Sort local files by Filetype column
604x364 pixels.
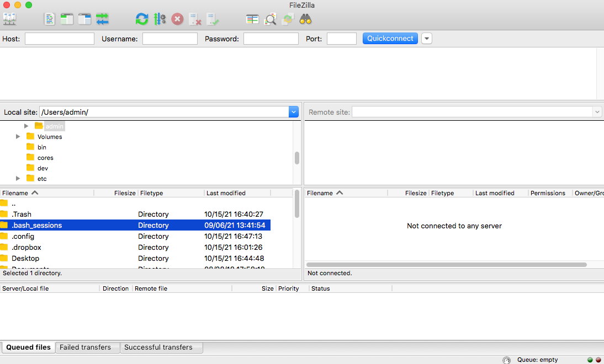(171, 193)
